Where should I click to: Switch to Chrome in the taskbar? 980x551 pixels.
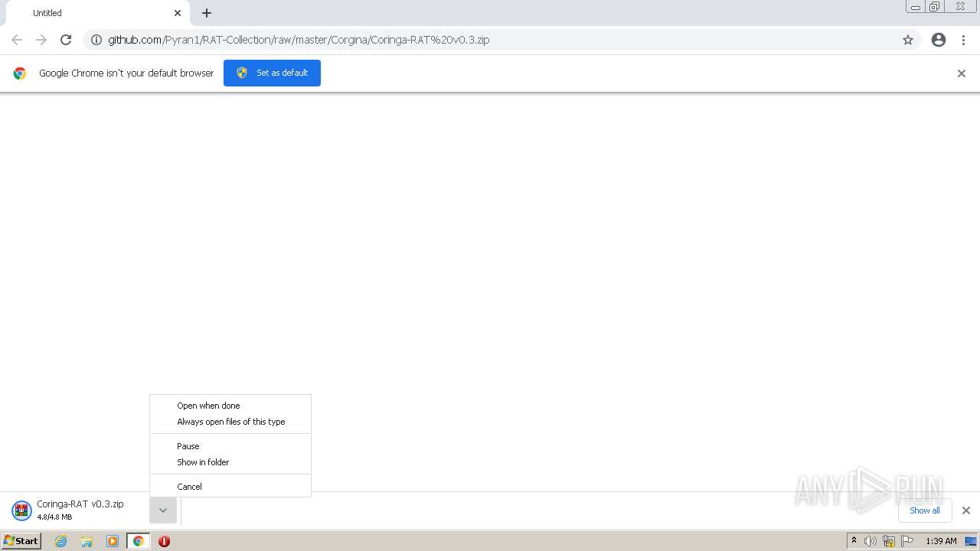point(139,541)
